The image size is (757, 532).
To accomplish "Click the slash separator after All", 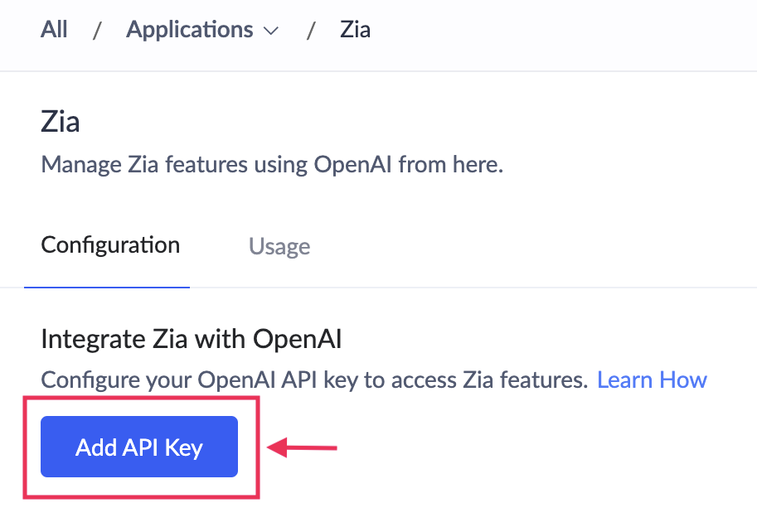I will (97, 31).
